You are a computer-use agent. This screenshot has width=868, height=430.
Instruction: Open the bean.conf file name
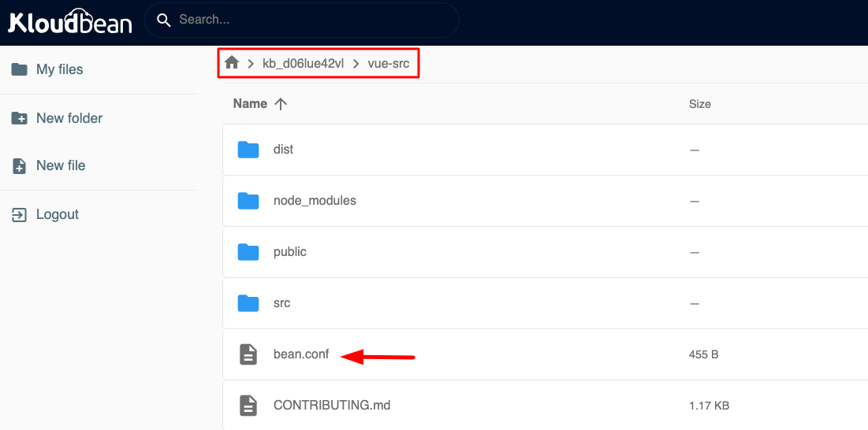pyautogui.click(x=301, y=354)
